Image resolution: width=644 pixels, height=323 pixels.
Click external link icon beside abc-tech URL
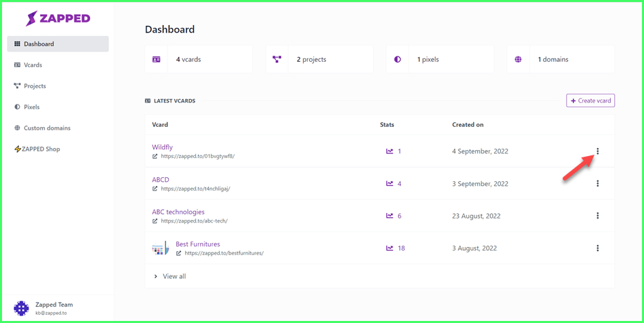(155, 221)
